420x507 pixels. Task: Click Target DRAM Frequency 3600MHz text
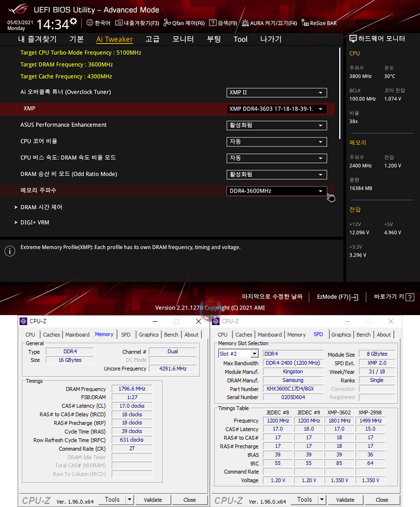[67, 64]
